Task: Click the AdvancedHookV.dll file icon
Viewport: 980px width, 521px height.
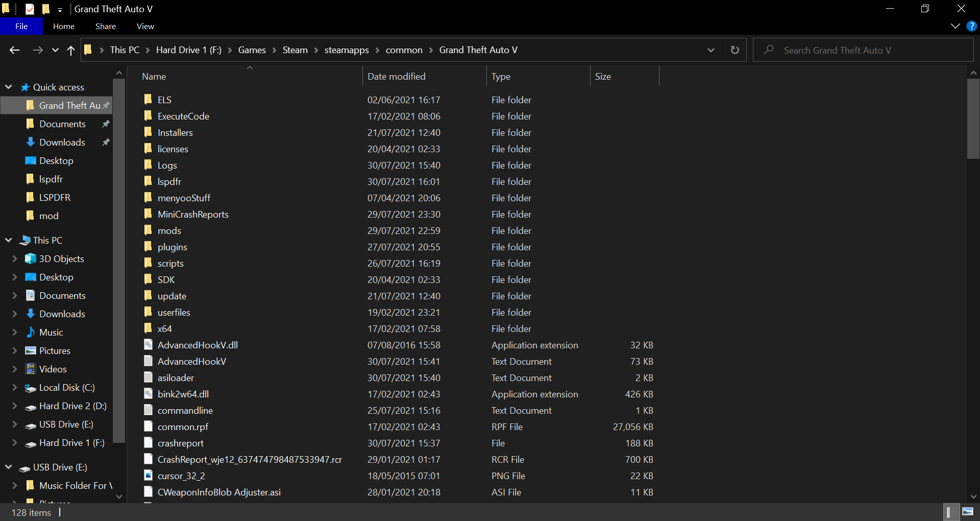Action: (x=148, y=345)
